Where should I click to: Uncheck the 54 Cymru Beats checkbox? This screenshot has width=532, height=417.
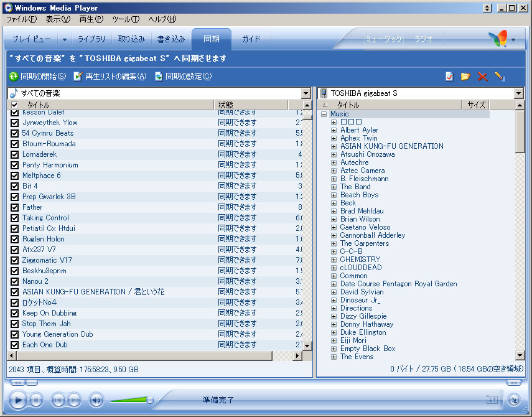click(14, 133)
